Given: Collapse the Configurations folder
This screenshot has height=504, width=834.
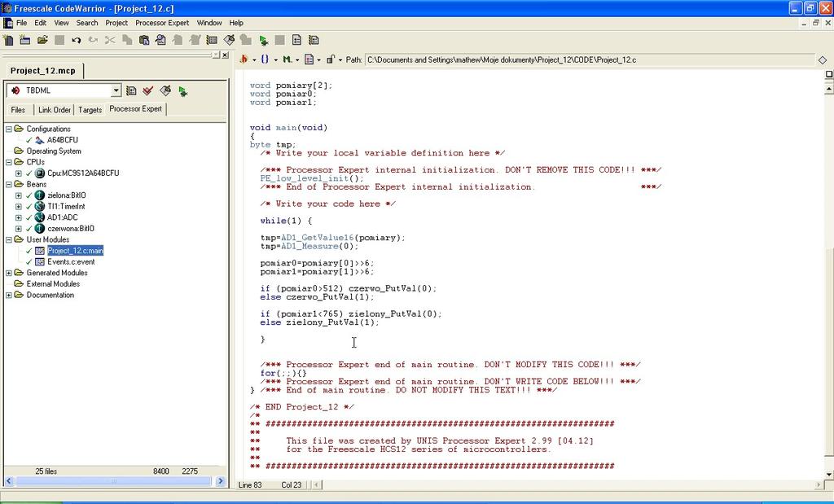Looking at the screenshot, I should coord(8,129).
